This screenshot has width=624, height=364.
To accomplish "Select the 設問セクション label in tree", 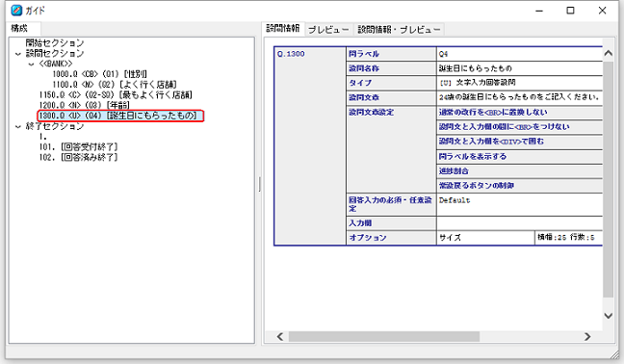I will (x=55, y=53).
